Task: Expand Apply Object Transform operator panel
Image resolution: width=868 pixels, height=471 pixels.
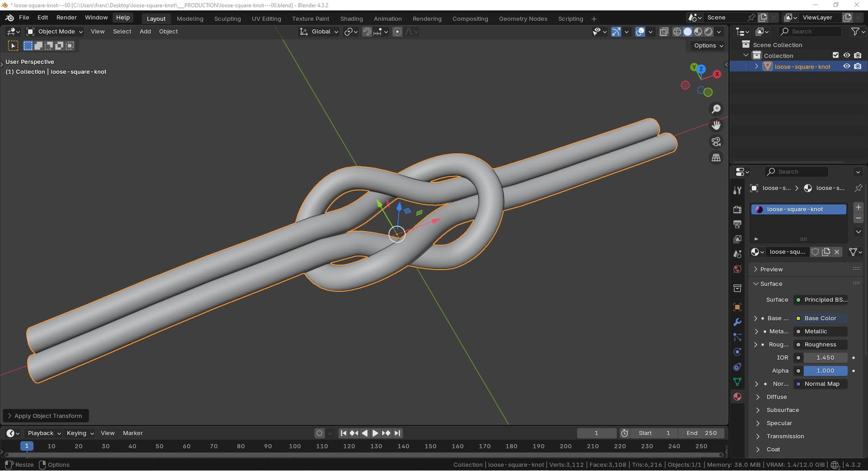Action: click(x=46, y=416)
